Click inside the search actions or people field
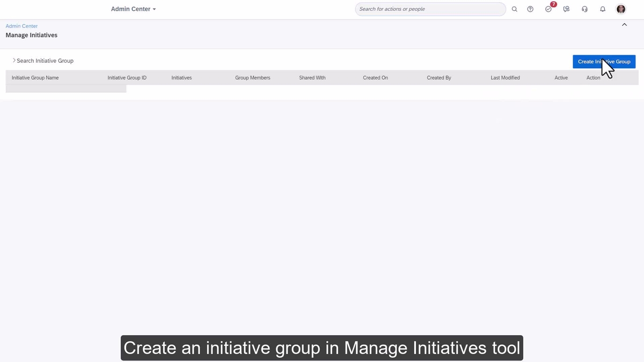The width and height of the screenshot is (644, 362). [x=429, y=9]
